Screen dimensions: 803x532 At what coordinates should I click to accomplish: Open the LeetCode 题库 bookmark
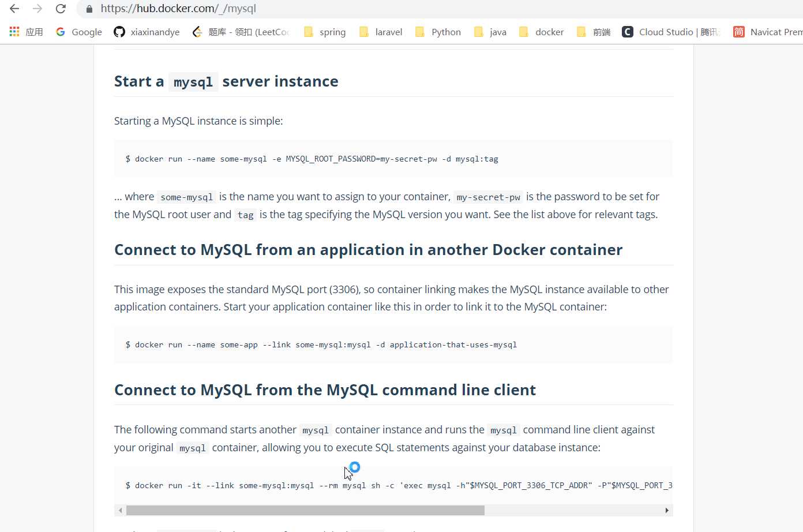[241, 32]
